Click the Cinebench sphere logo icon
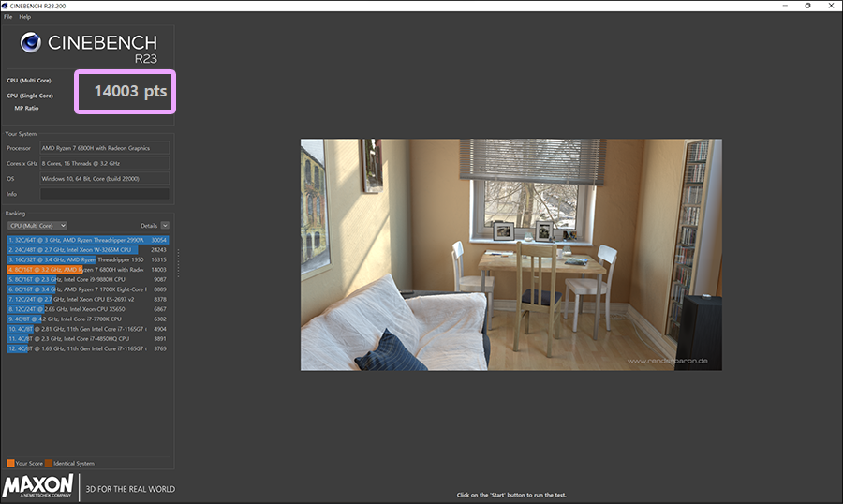This screenshot has height=504, width=843. tap(31, 42)
